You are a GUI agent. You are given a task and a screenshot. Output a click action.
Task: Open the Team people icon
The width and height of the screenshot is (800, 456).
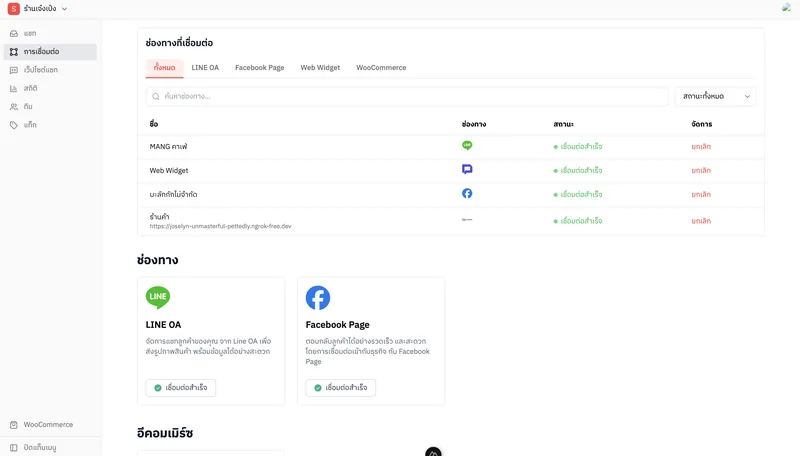click(14, 107)
